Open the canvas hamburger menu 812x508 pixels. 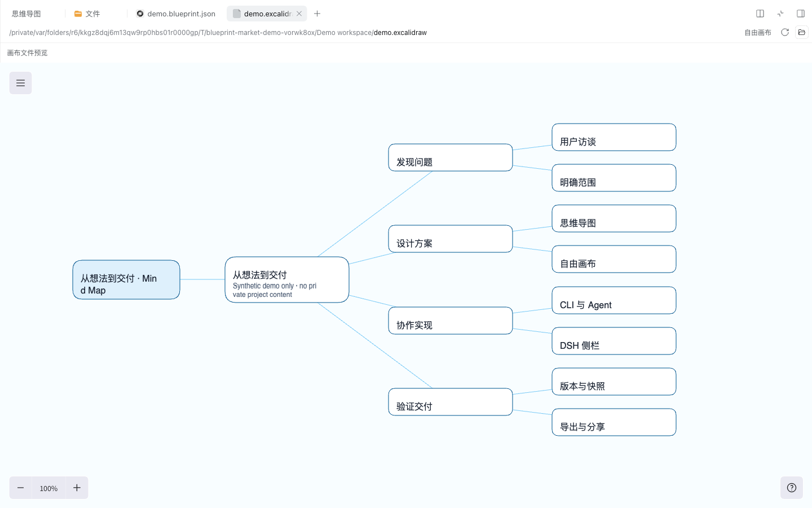point(20,83)
